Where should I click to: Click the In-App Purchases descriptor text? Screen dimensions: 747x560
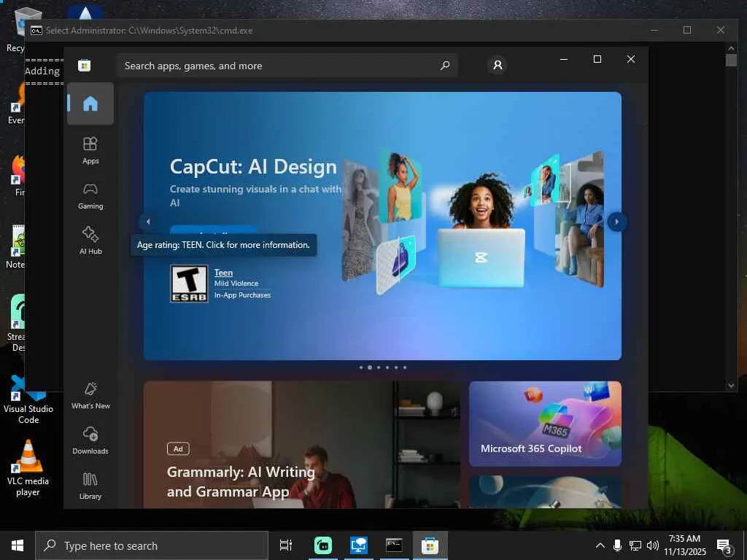(242, 295)
